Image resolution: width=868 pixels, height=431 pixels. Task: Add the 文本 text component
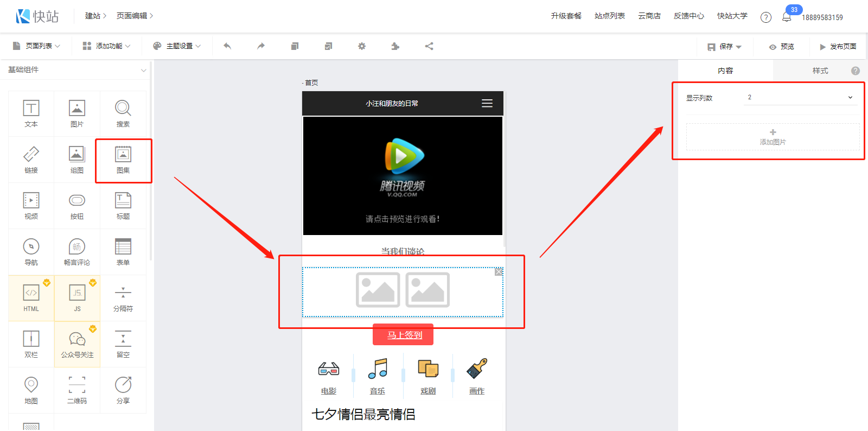[x=31, y=113]
